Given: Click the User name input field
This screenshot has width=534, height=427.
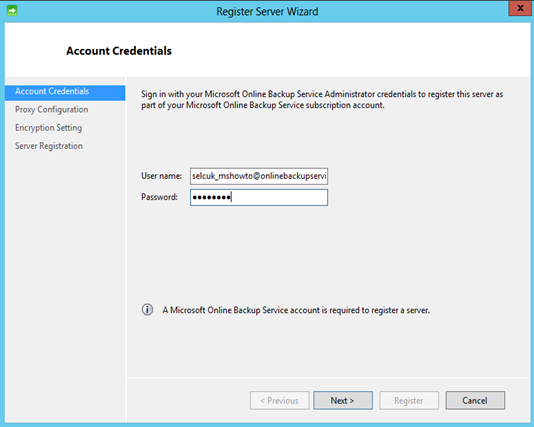Looking at the screenshot, I should pyautogui.click(x=259, y=176).
